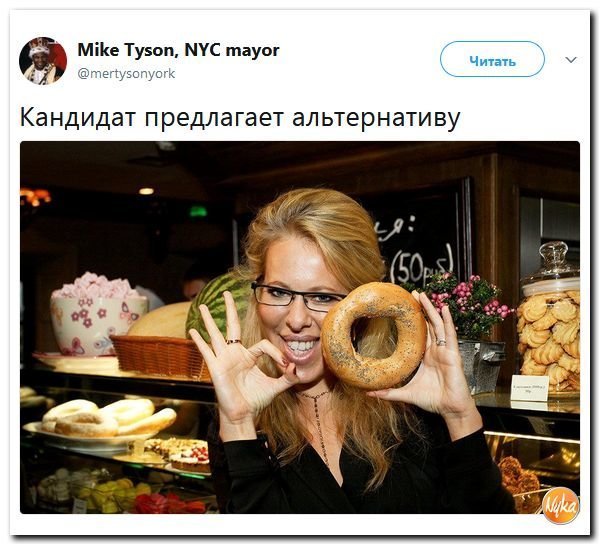This screenshot has width=601, height=546.
Task: Click the wicker basket on the counter
Action: tap(161, 357)
